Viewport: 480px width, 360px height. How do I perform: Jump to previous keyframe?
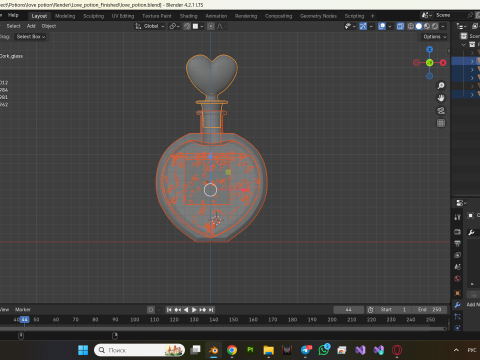click(178, 310)
